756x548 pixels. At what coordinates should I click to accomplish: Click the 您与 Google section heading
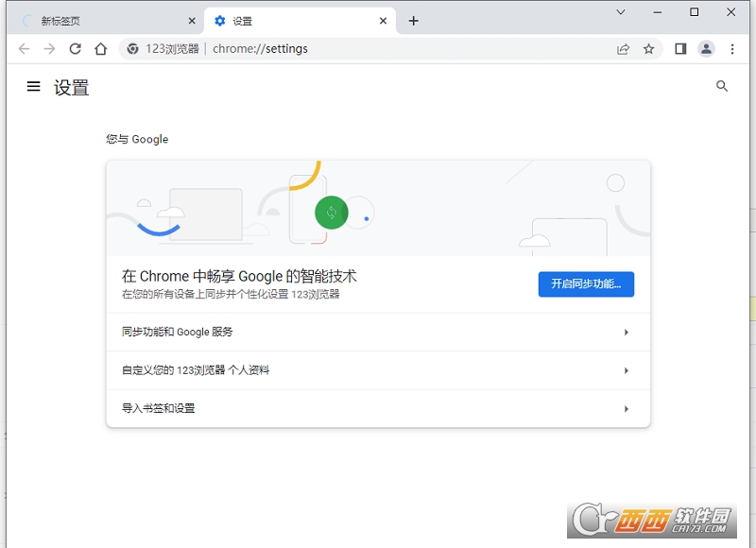pyautogui.click(x=137, y=139)
